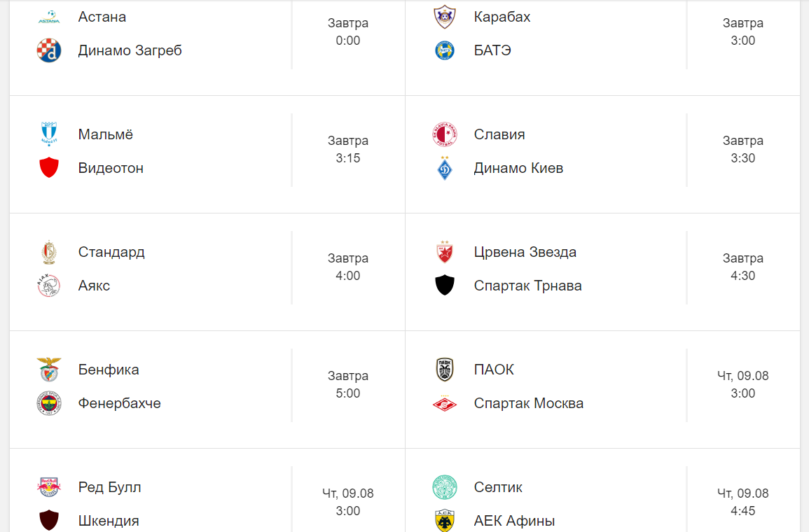The width and height of the screenshot is (809, 532).
Task: Click the БАТЭ club logo
Action: pyautogui.click(x=445, y=50)
